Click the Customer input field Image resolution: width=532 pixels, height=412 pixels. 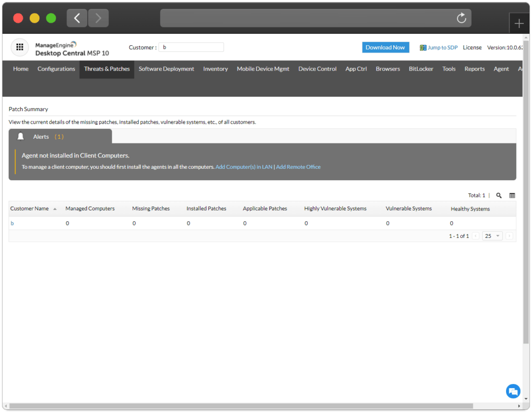(x=191, y=47)
